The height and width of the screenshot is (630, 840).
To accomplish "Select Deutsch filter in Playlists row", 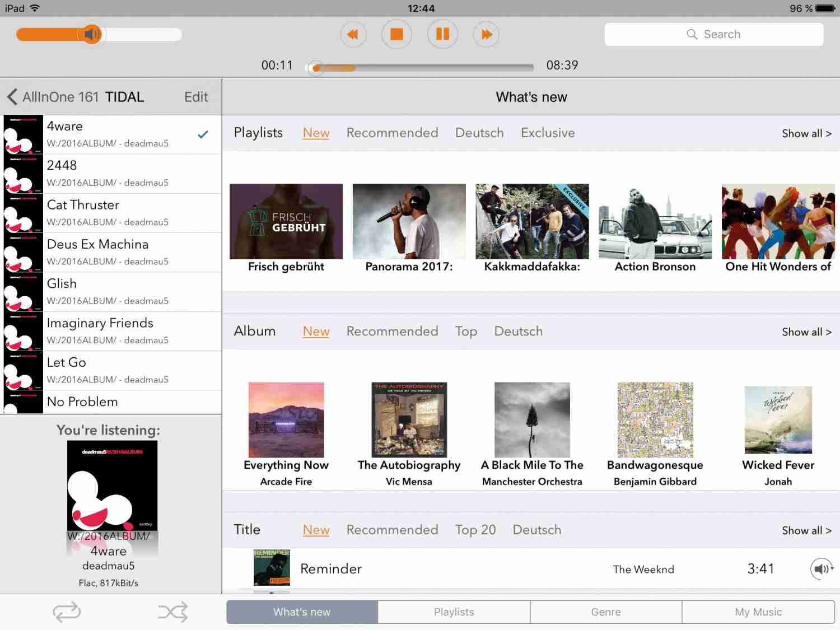I will tap(479, 133).
